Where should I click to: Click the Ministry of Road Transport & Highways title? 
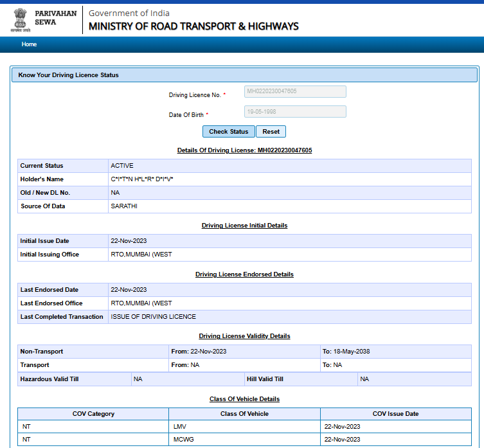[193, 26]
